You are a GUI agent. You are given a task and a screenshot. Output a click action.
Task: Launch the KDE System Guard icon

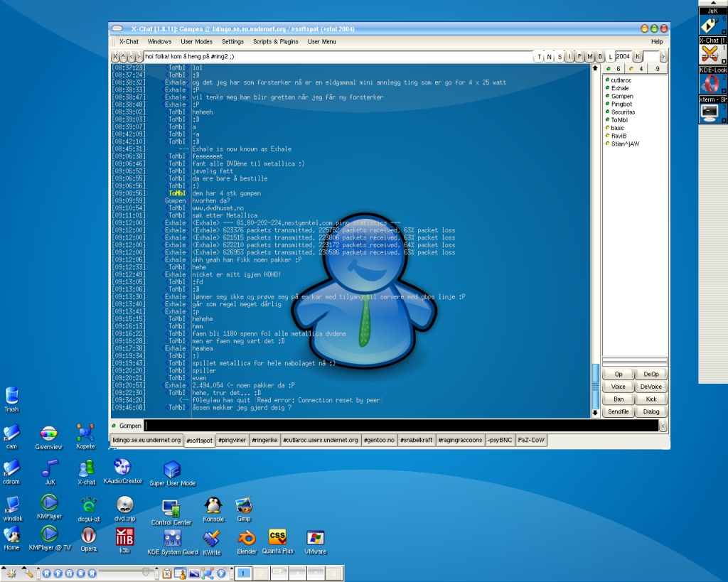tap(172, 542)
